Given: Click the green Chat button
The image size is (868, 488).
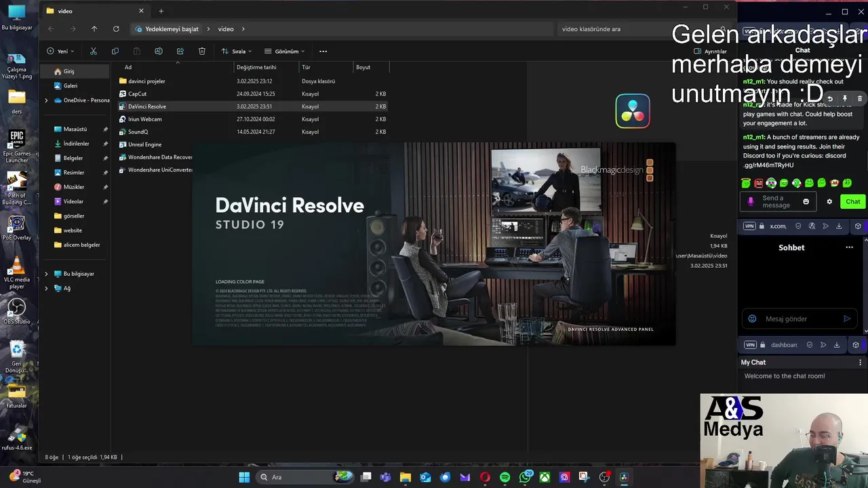Looking at the screenshot, I should point(853,201).
